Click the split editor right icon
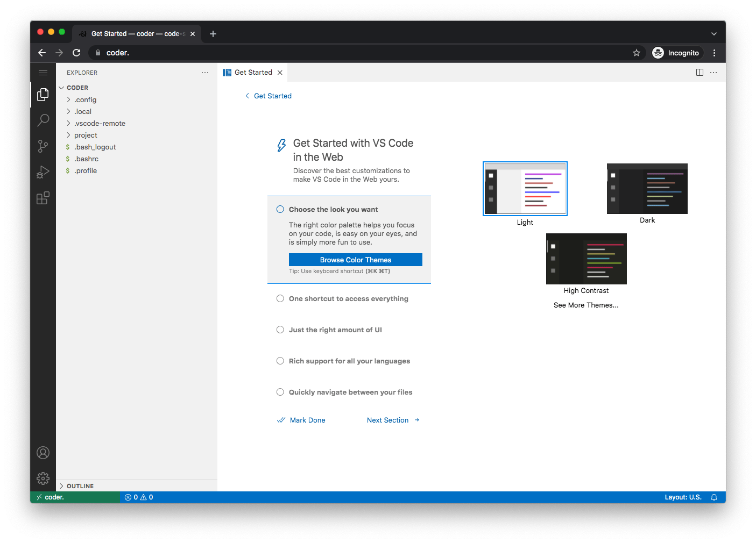The height and width of the screenshot is (543, 756). (700, 73)
